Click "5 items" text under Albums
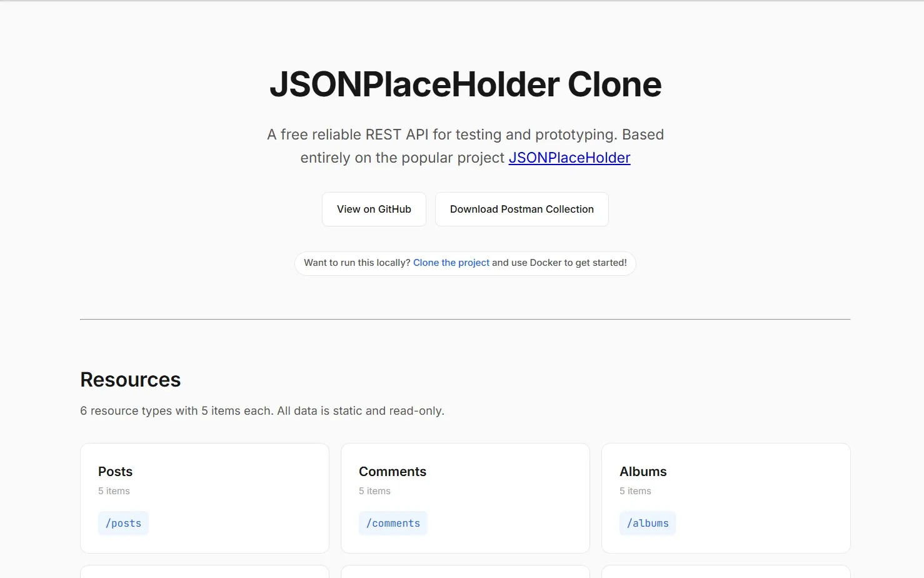 [x=635, y=491]
